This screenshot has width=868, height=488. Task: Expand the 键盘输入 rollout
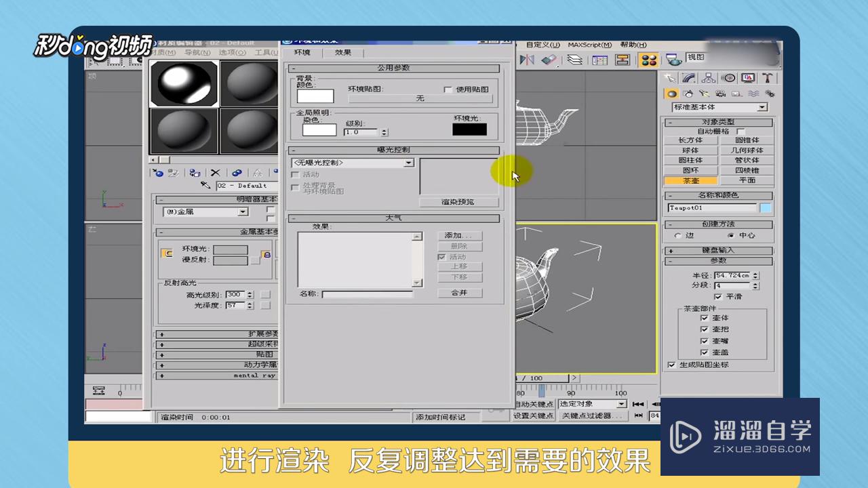point(718,250)
